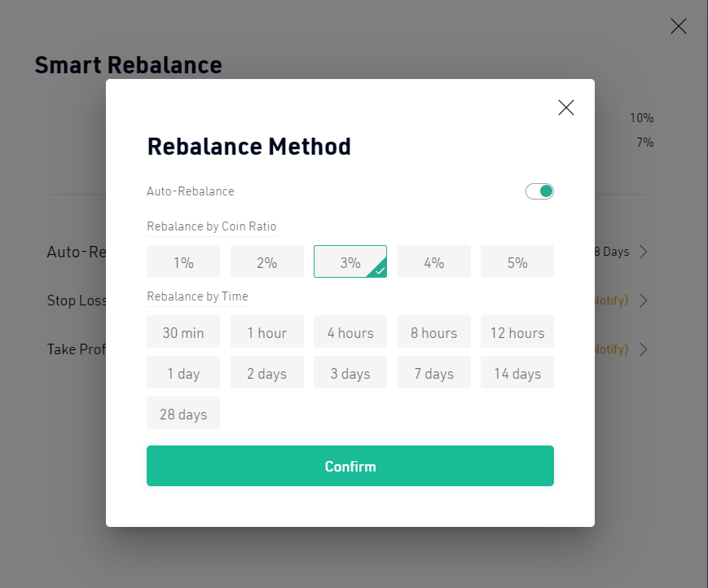Expand the Auto-Rebalance row chevron

click(x=644, y=252)
